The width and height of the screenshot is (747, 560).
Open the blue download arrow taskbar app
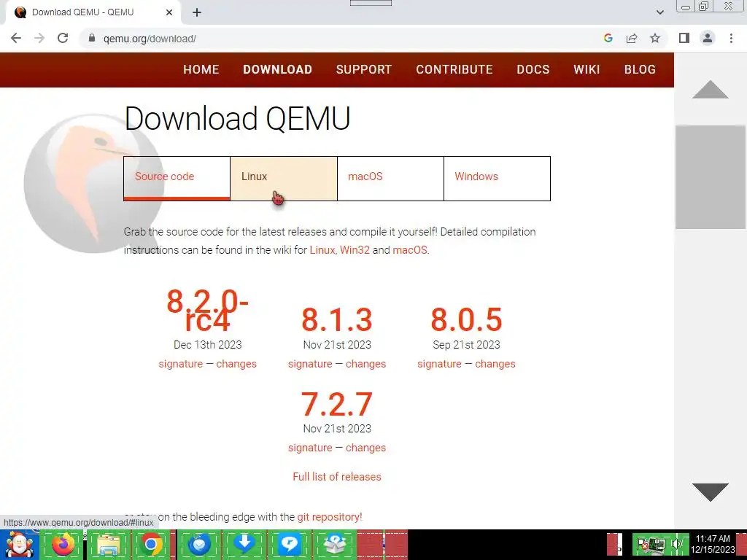[x=244, y=545]
